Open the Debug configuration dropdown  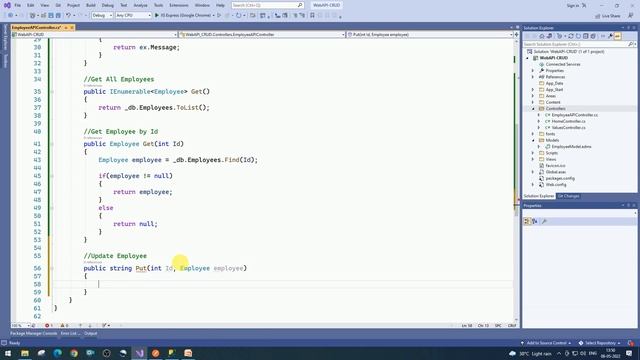pos(102,15)
